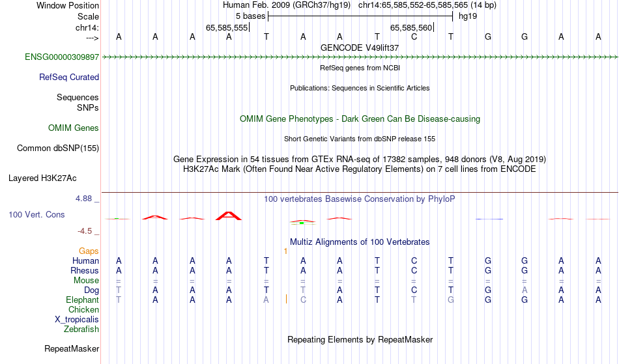The height and width of the screenshot is (364, 619).
Task: Open the 100 Vert. Cons track label
Action: [36, 214]
